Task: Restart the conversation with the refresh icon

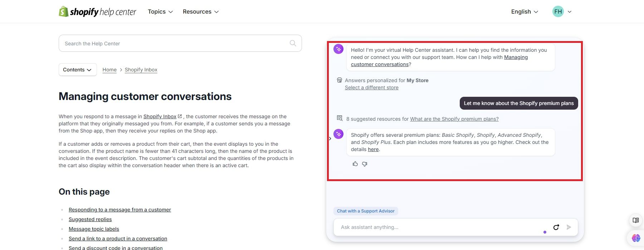Action: (556, 227)
